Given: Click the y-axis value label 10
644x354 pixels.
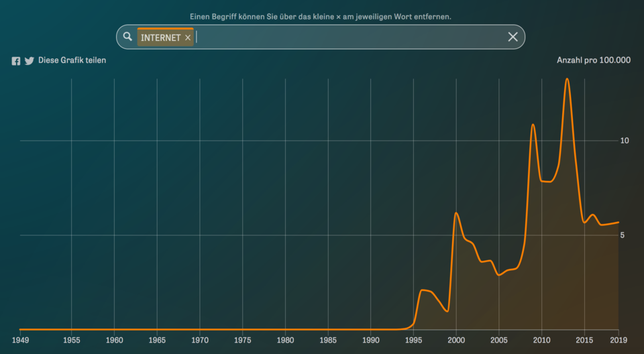Looking at the screenshot, I should pyautogui.click(x=624, y=141).
